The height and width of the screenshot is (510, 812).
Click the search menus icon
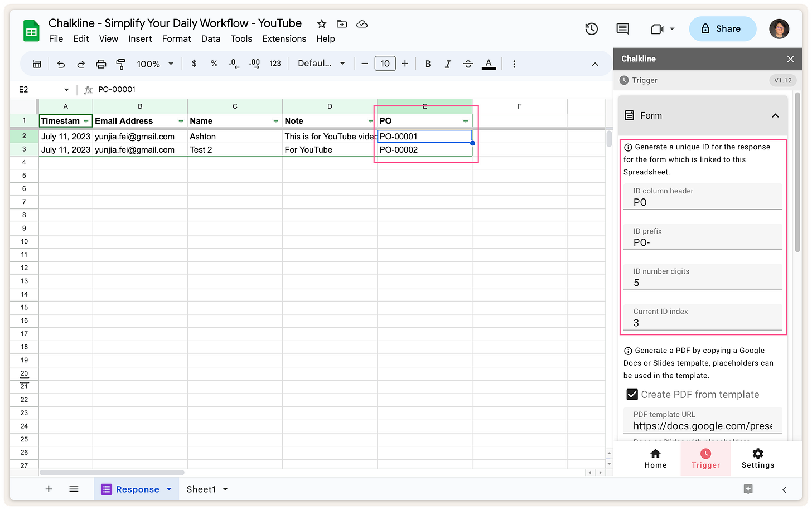point(37,64)
